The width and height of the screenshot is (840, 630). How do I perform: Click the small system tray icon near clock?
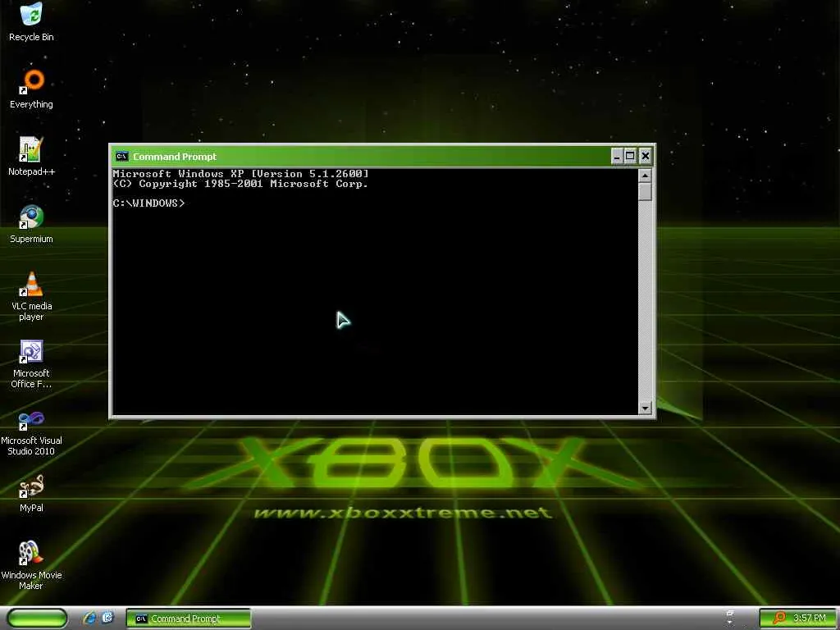[x=729, y=617]
